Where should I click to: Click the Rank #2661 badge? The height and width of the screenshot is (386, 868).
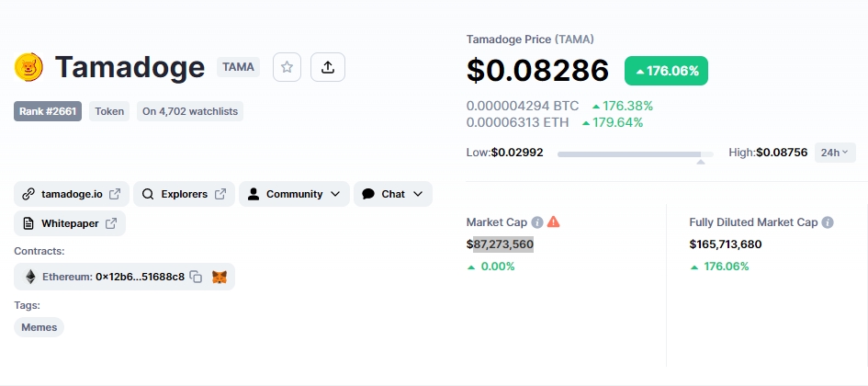(48, 111)
